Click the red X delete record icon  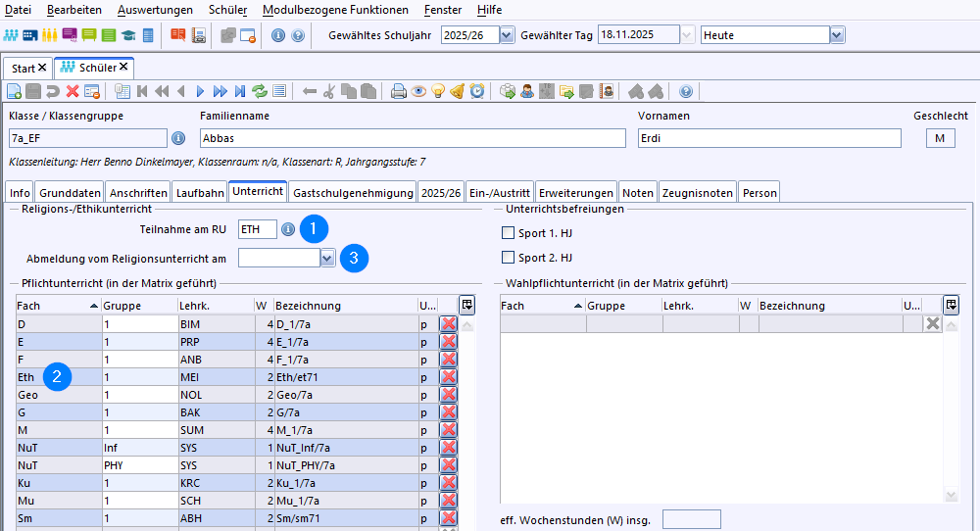72,91
